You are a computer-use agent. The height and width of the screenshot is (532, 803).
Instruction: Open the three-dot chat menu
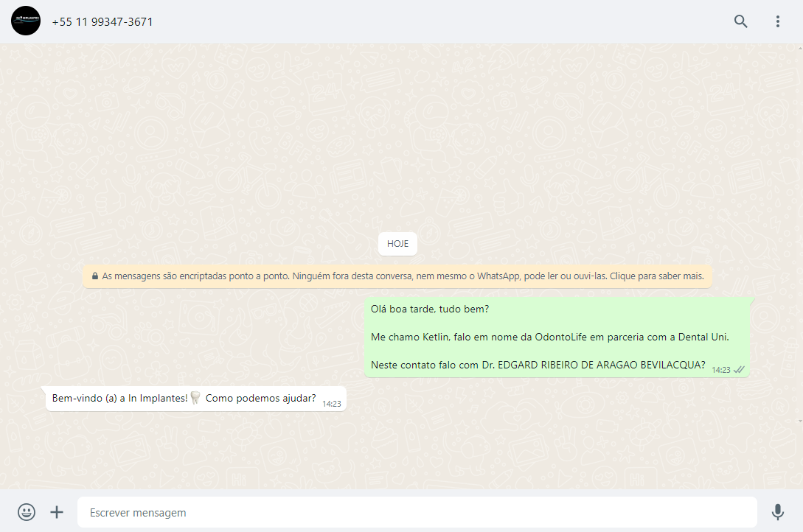click(x=777, y=21)
